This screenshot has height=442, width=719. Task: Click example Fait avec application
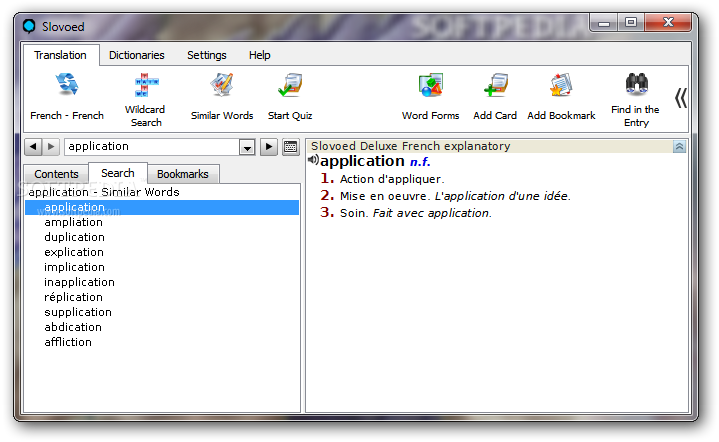tap(432, 213)
